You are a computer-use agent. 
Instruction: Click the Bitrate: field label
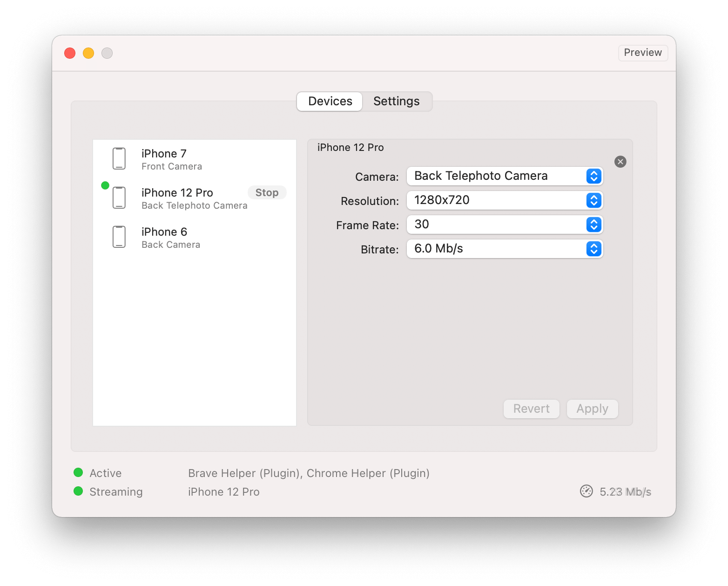pyautogui.click(x=380, y=250)
